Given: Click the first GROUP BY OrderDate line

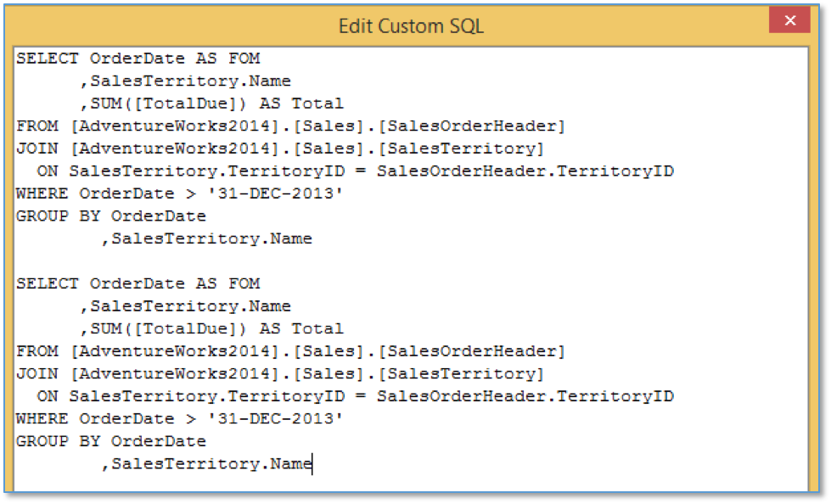Looking at the screenshot, I should 111,216.
